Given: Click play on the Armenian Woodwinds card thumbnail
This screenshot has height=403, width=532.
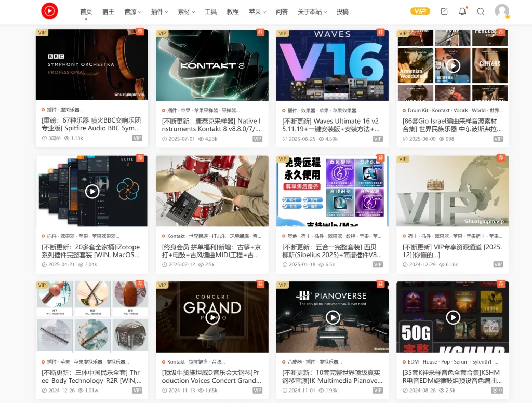Looking at the screenshot, I should point(453,66).
